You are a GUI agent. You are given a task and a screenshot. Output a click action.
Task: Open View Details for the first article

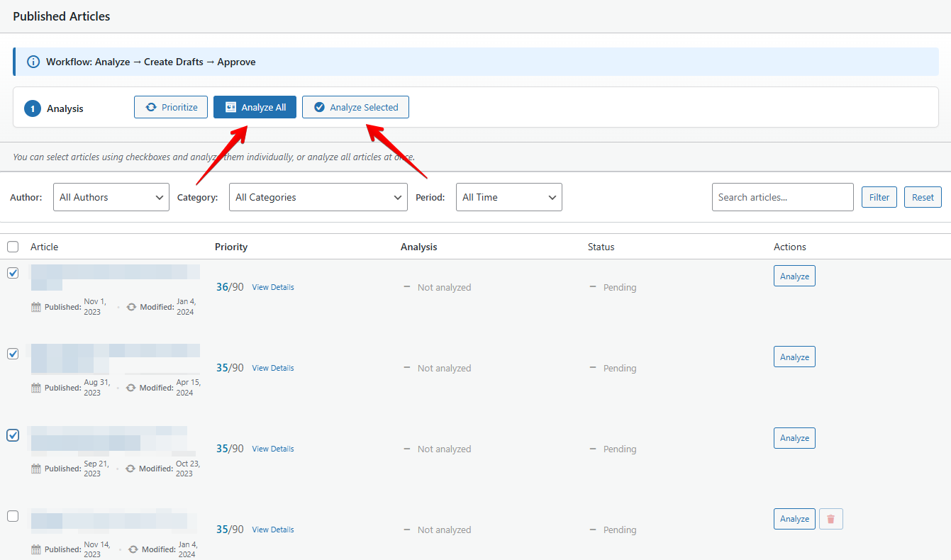coord(273,286)
